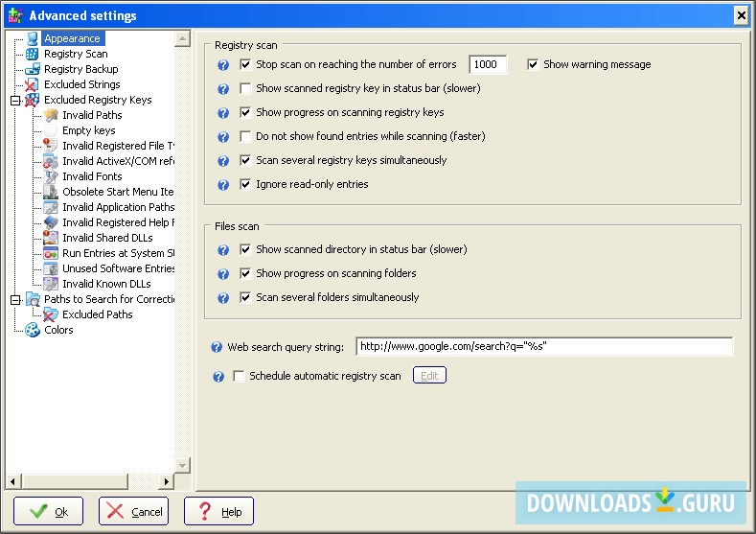Toggle Scan several registry keys simultaneously
The image size is (756, 534).
pyautogui.click(x=245, y=160)
